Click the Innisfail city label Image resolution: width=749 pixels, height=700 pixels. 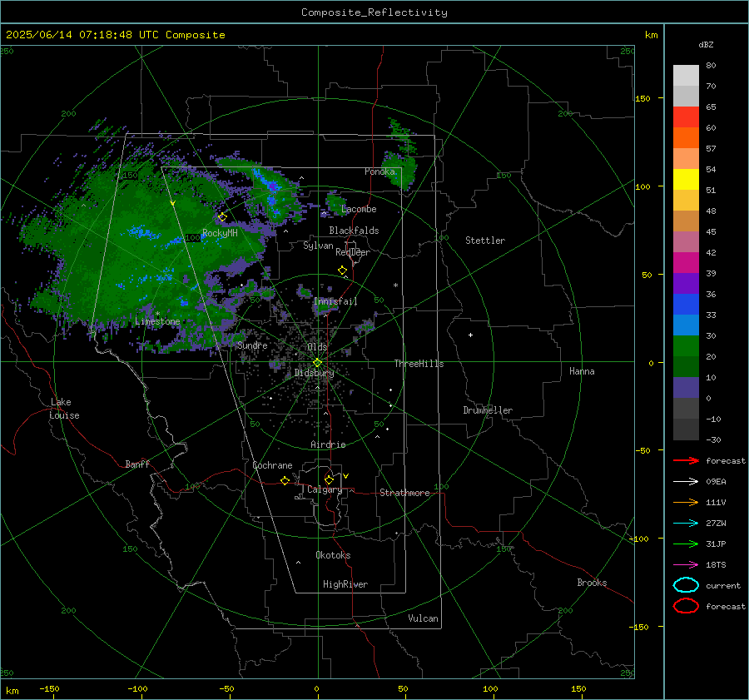coord(335,301)
